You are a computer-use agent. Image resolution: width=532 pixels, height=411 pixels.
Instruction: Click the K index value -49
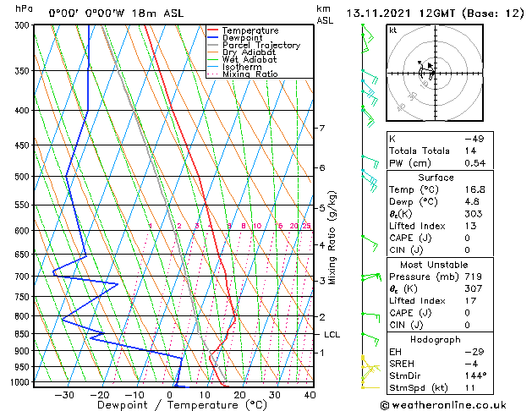[x=474, y=139]
